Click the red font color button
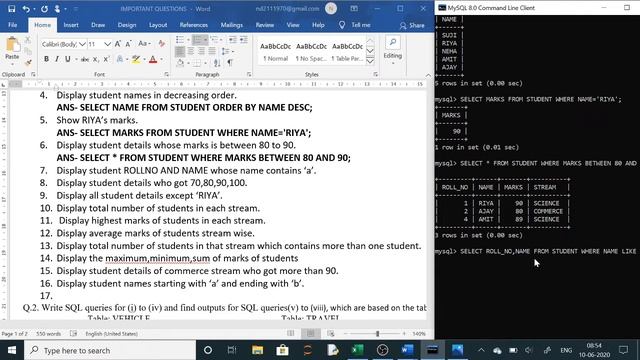 [x=153, y=60]
